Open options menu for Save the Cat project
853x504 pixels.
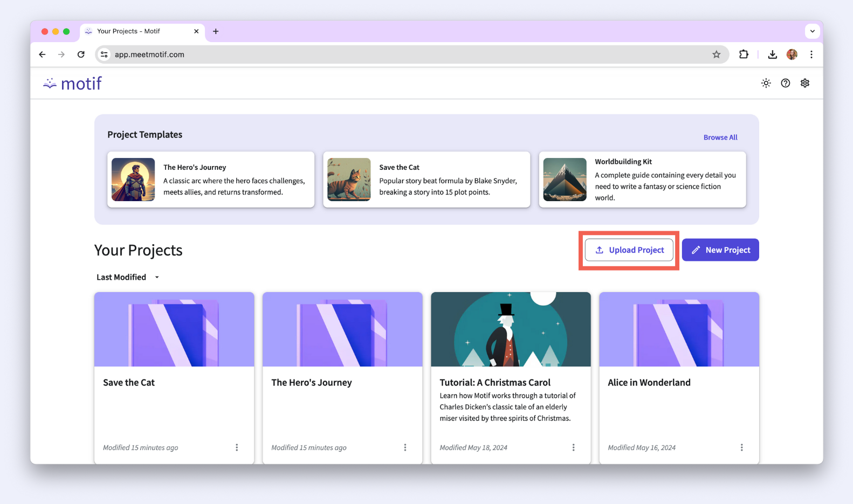(x=237, y=447)
